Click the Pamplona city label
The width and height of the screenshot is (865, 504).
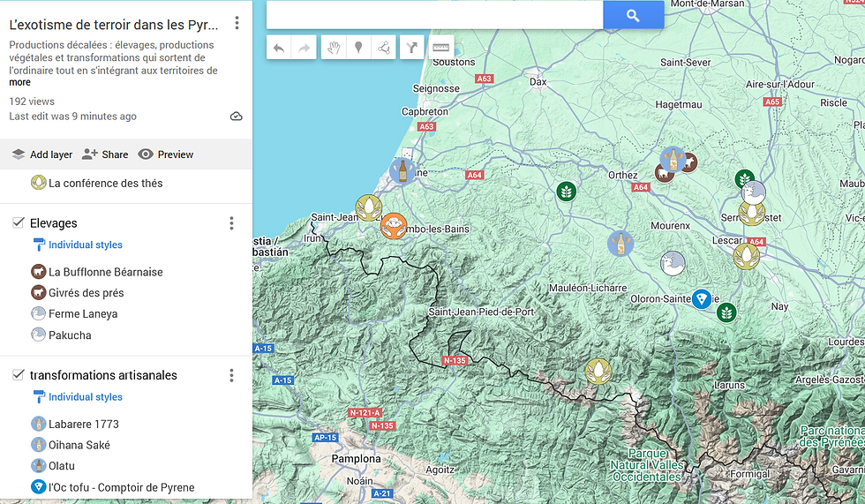(356, 459)
